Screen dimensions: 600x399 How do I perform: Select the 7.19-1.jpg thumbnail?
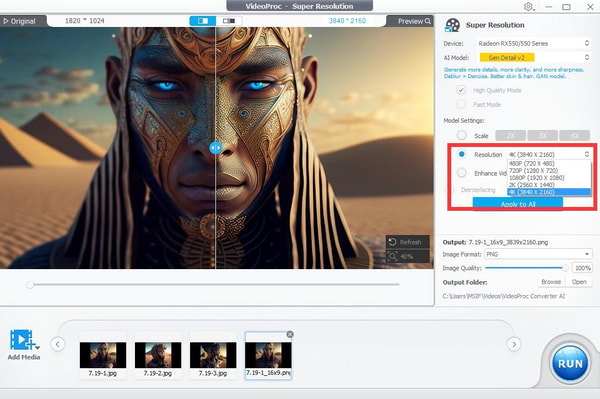tap(103, 356)
